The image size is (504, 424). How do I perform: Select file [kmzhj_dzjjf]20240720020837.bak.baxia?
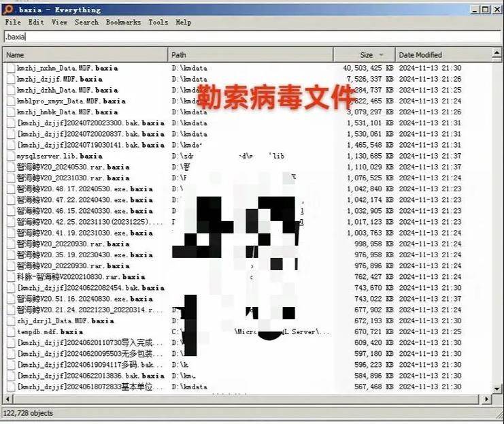91,134
